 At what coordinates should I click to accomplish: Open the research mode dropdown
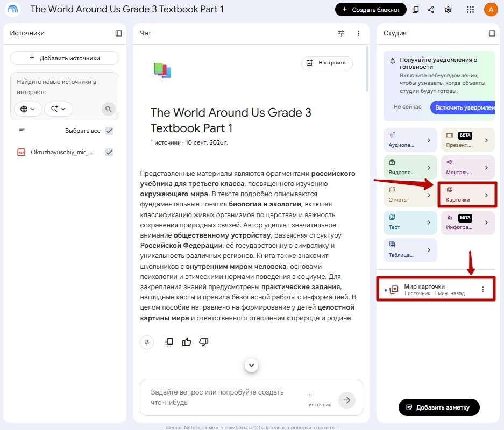(x=59, y=109)
